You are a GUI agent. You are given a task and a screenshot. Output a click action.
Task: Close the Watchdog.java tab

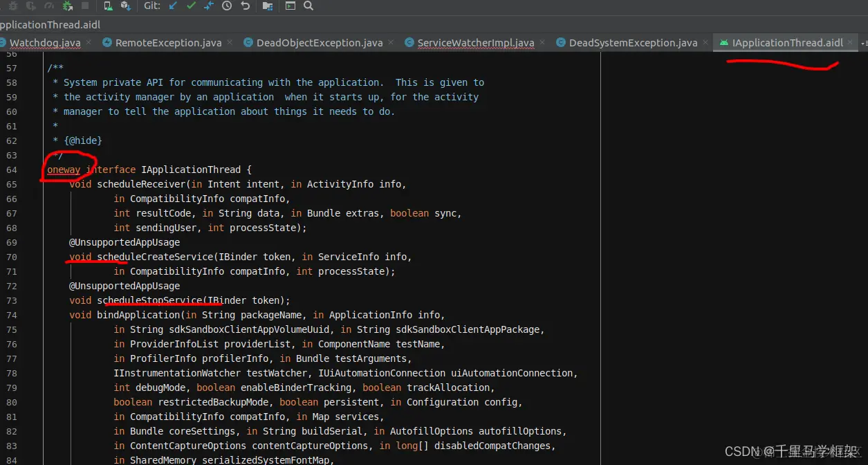pyautogui.click(x=88, y=42)
